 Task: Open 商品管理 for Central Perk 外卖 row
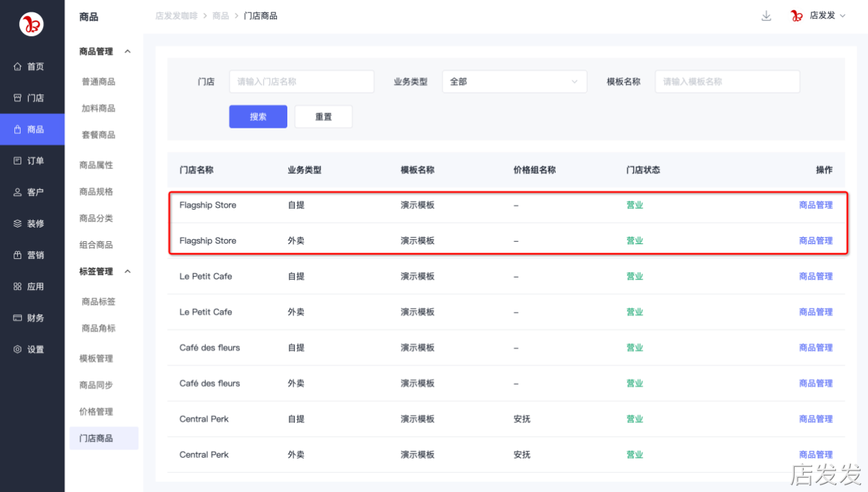pos(816,454)
